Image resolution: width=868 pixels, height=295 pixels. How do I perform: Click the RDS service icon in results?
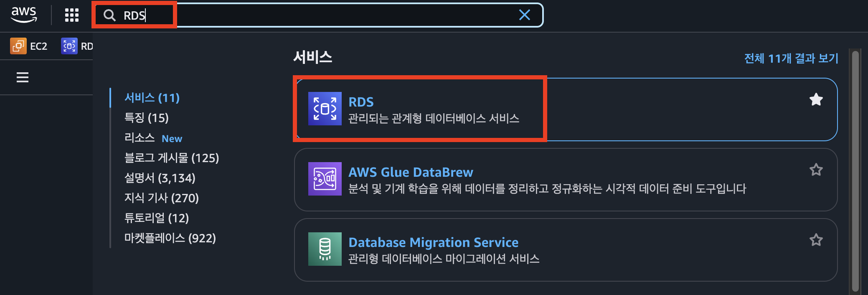325,109
